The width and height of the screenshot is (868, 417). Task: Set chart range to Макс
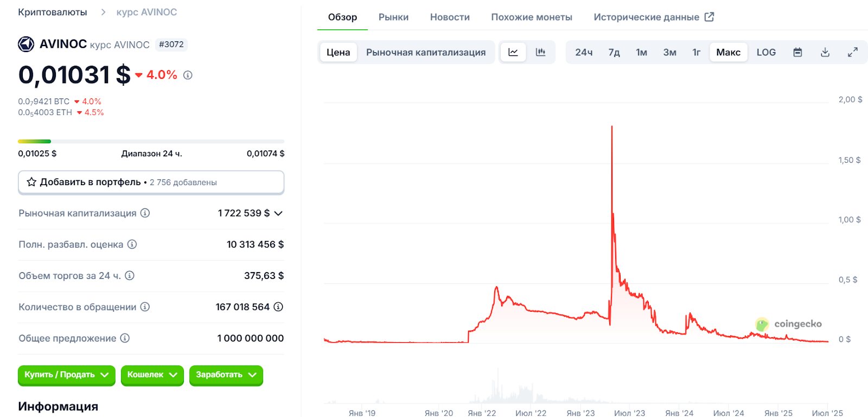pyautogui.click(x=729, y=52)
